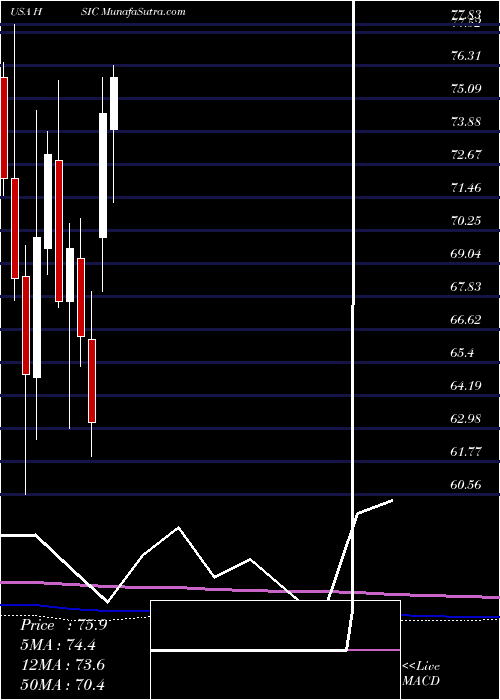Click the tall white candlestick before the last
This screenshot has height=700, width=500.
tap(103, 175)
